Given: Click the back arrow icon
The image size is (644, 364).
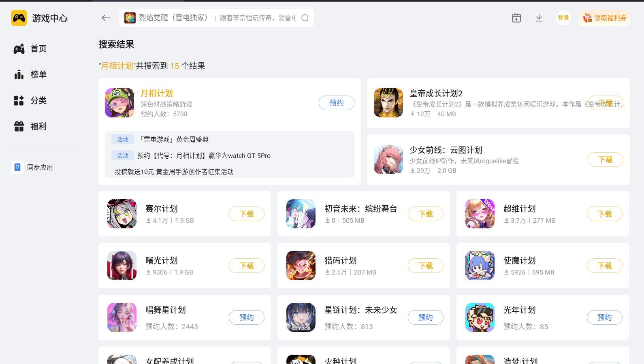Looking at the screenshot, I should pos(106,18).
